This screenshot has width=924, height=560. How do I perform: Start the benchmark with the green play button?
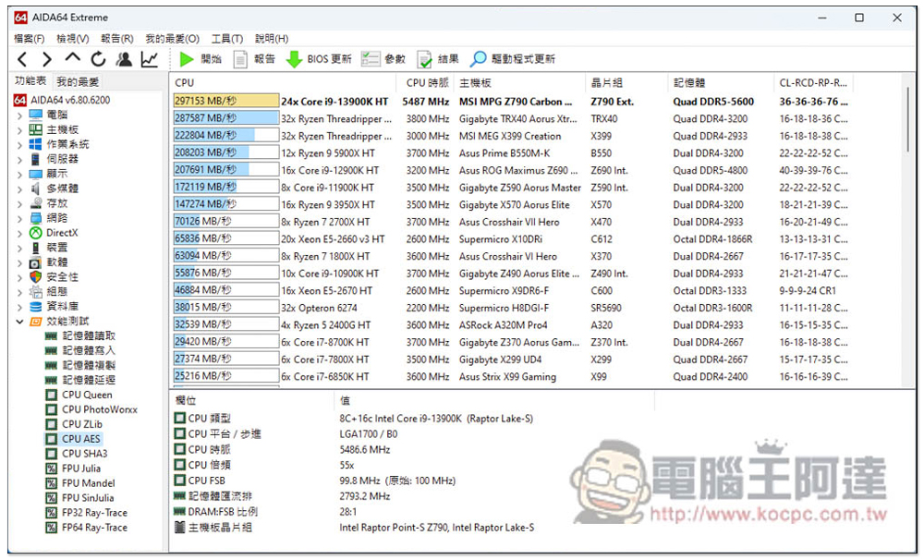pyautogui.click(x=201, y=59)
